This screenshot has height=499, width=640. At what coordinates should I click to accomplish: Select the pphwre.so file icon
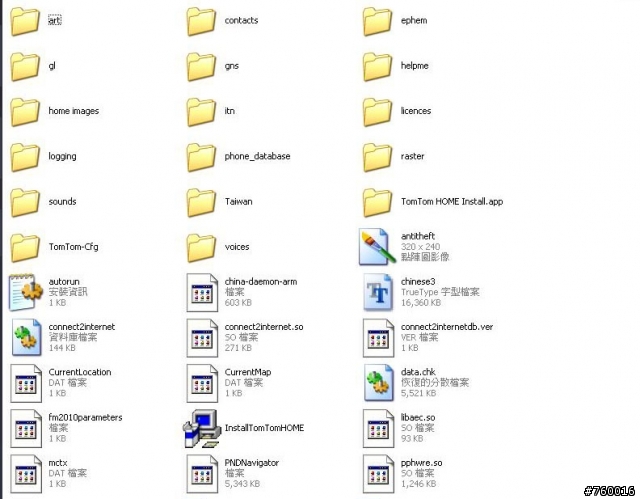coord(378,474)
